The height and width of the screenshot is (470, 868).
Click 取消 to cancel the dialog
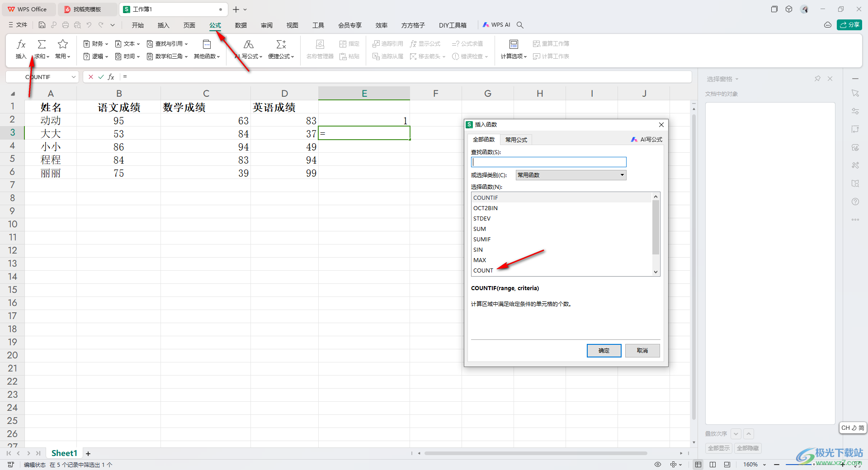(x=642, y=351)
